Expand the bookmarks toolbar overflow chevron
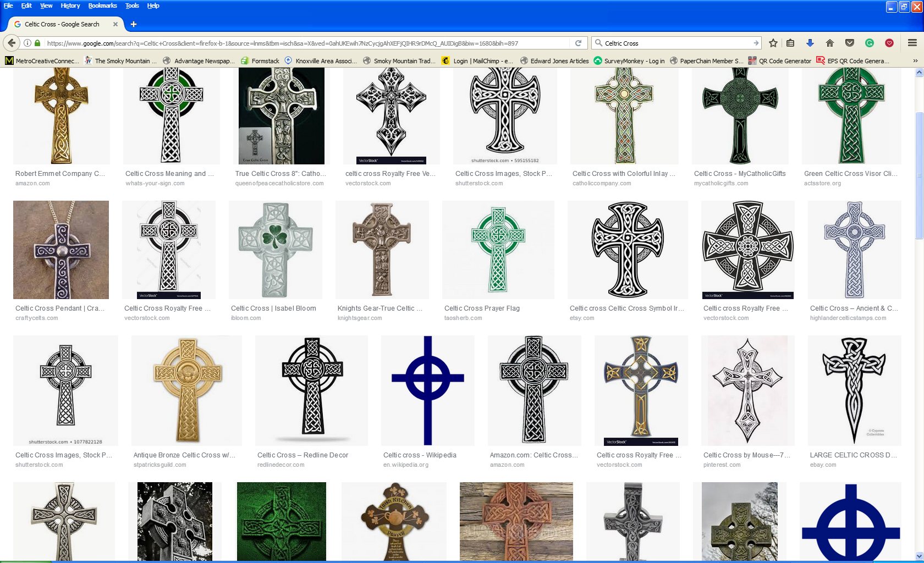924x563 pixels. pos(915,60)
